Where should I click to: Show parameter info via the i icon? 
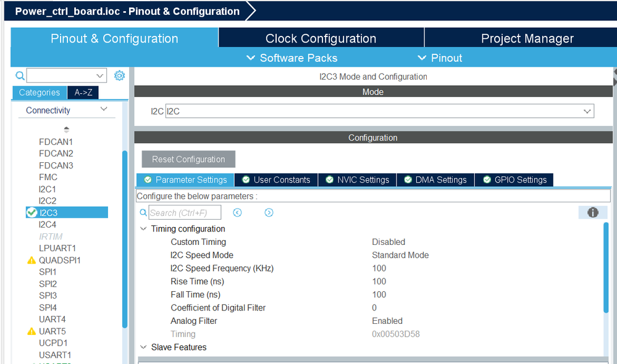coord(592,213)
